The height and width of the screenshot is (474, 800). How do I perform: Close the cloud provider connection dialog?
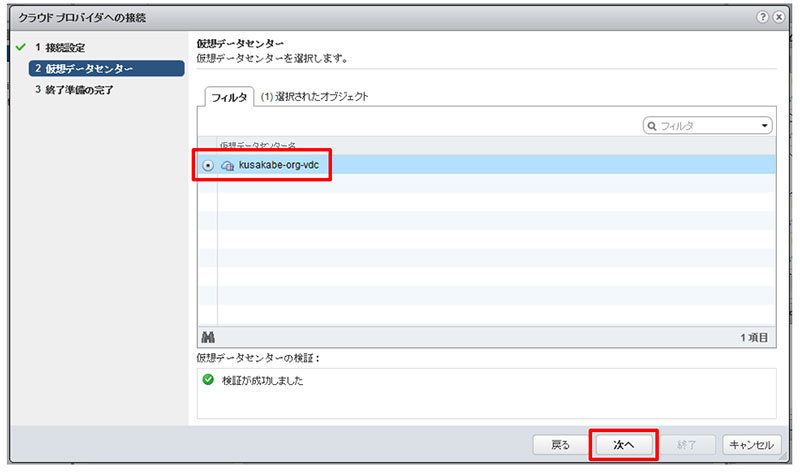pyautogui.click(x=779, y=17)
